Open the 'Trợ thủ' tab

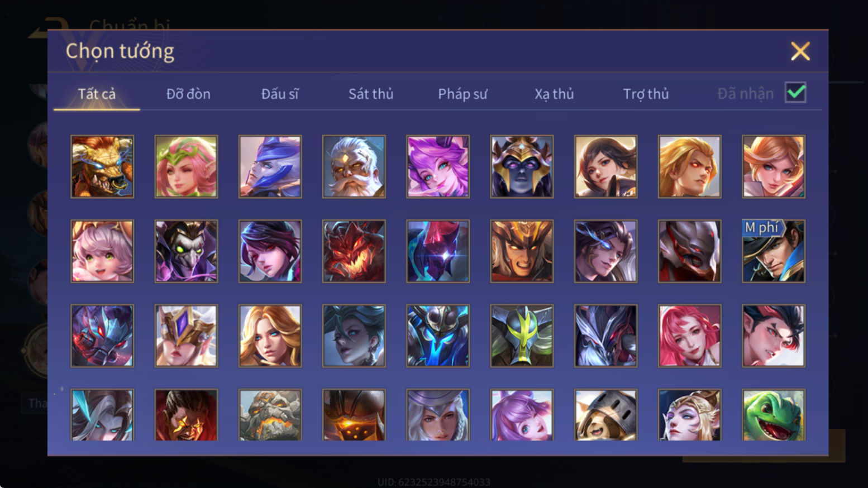tap(646, 94)
